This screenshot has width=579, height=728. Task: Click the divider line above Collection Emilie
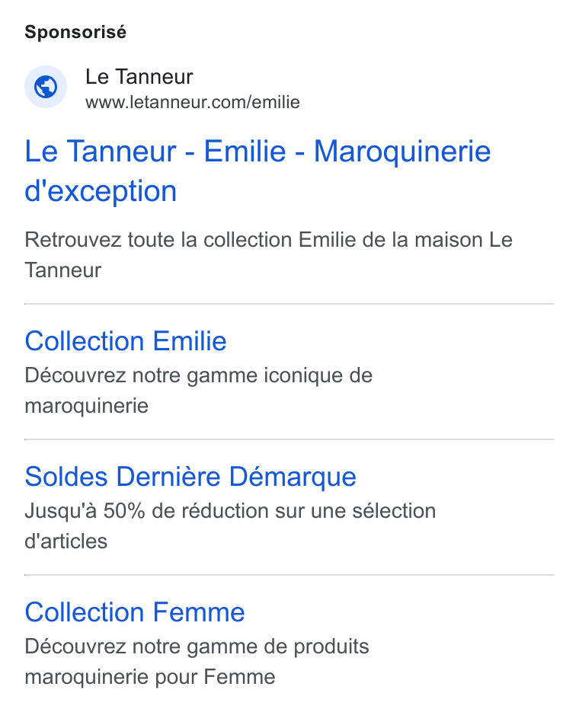click(x=289, y=304)
